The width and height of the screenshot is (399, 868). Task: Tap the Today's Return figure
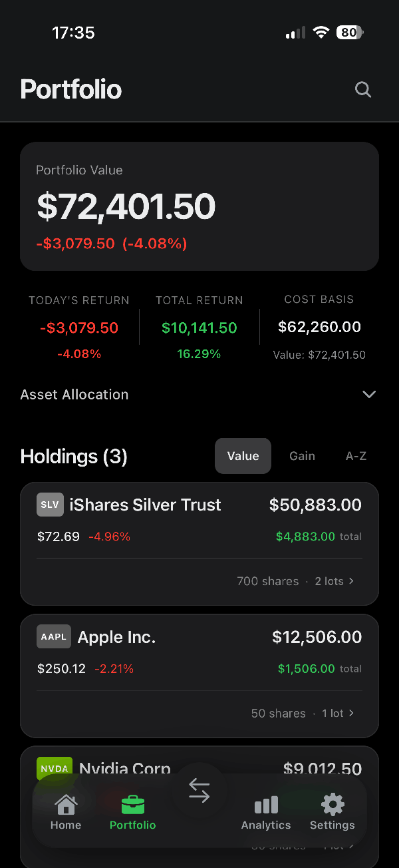tap(79, 327)
